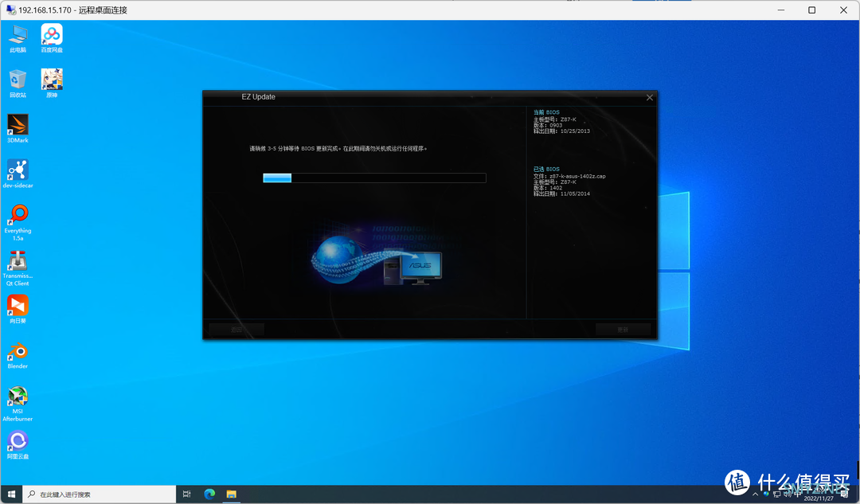Open File Explorer from the taskbar

232,494
